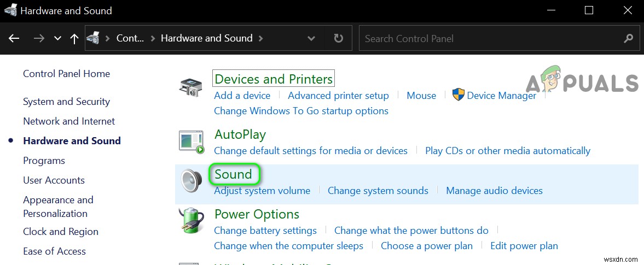This screenshot has width=644, height=265.
Task: Choose Change system sounds link
Action: coord(378,191)
